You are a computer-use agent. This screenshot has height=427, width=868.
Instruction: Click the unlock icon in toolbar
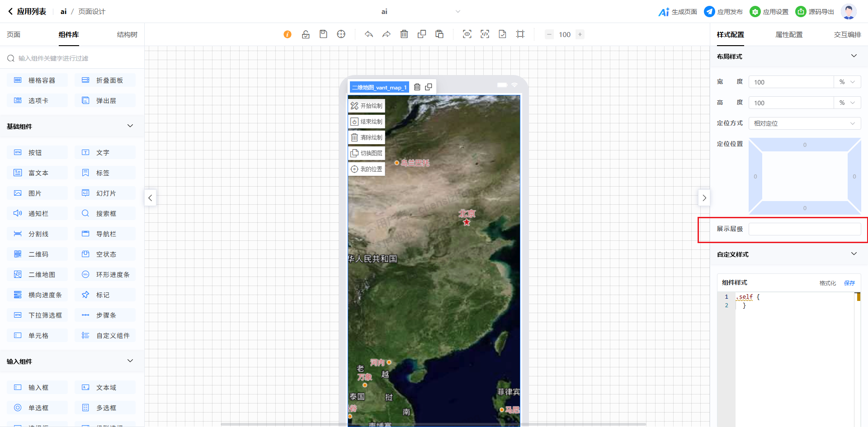click(306, 34)
